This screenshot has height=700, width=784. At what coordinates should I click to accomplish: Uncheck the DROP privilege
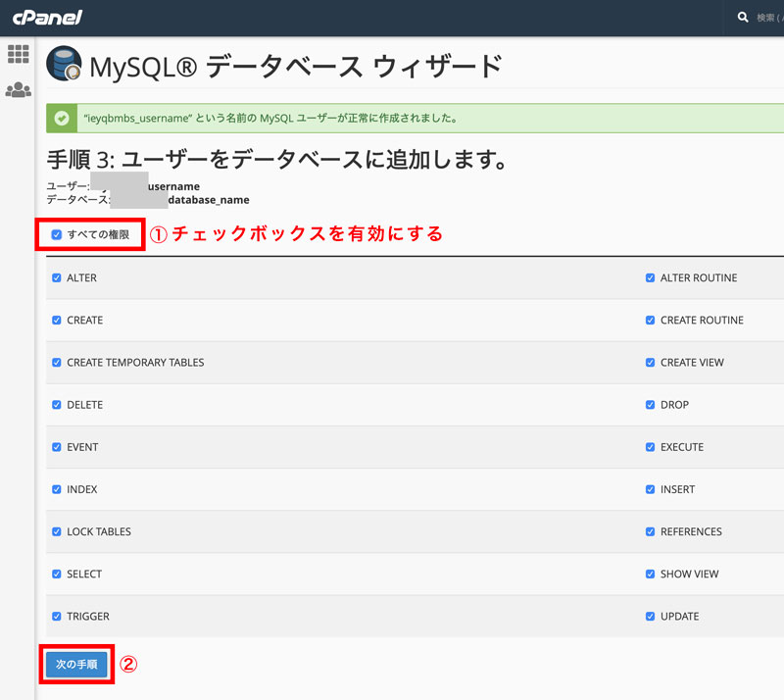(x=650, y=405)
